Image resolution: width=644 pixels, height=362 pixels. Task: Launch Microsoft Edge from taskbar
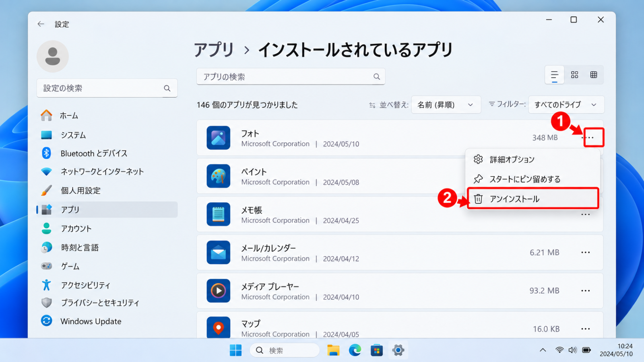(355, 350)
